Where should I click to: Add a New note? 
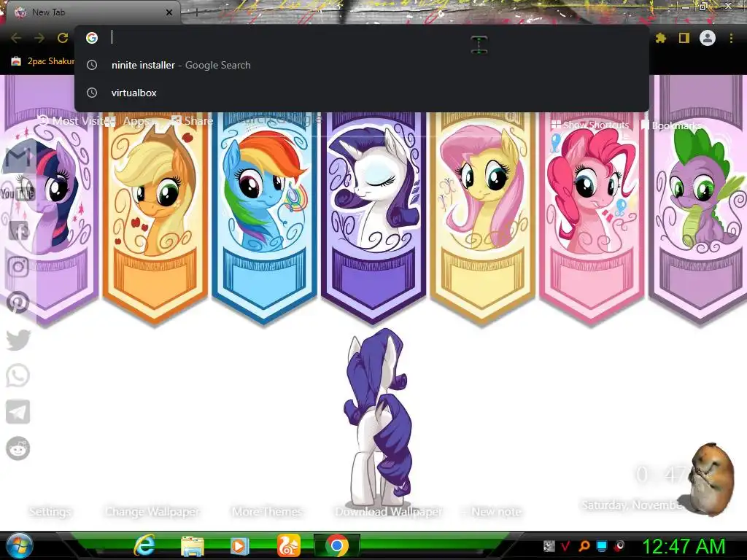pos(492,512)
